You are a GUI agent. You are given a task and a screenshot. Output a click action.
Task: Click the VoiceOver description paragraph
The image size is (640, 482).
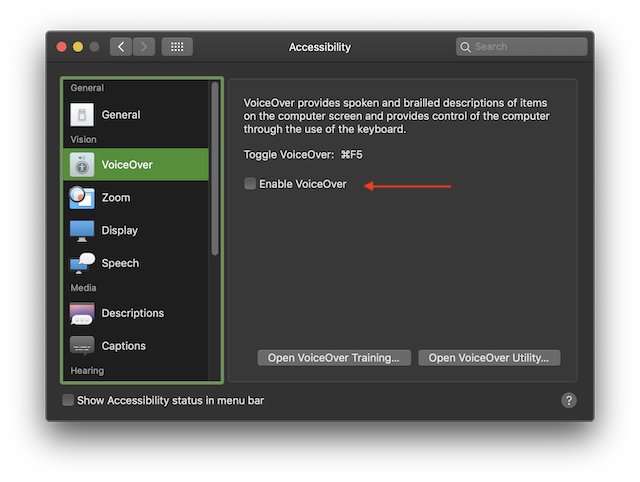click(396, 116)
